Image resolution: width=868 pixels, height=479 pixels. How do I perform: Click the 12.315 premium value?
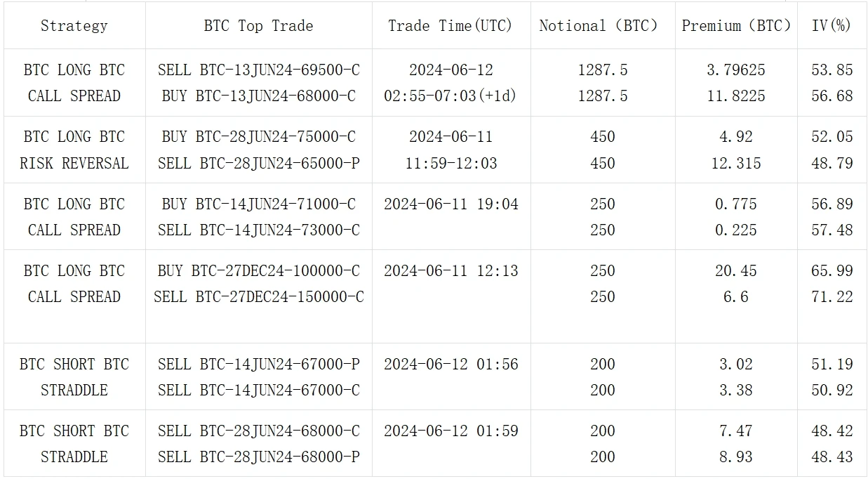click(735, 164)
